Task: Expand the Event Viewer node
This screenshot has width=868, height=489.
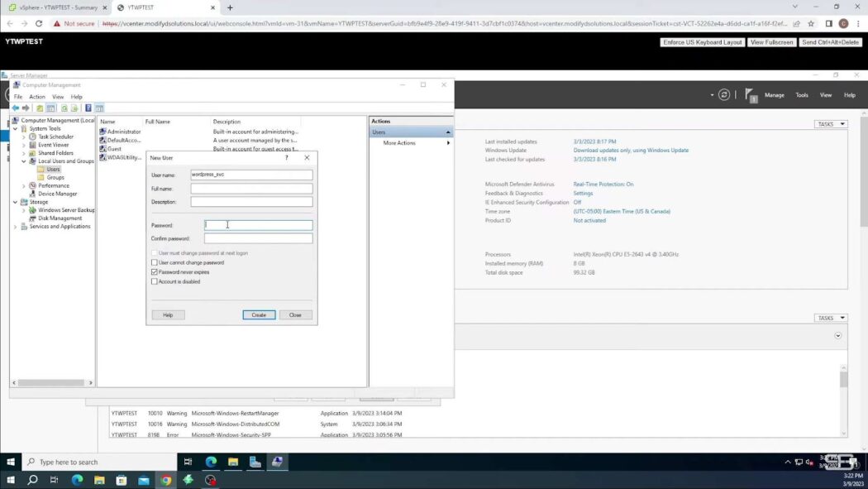Action: tap(24, 145)
